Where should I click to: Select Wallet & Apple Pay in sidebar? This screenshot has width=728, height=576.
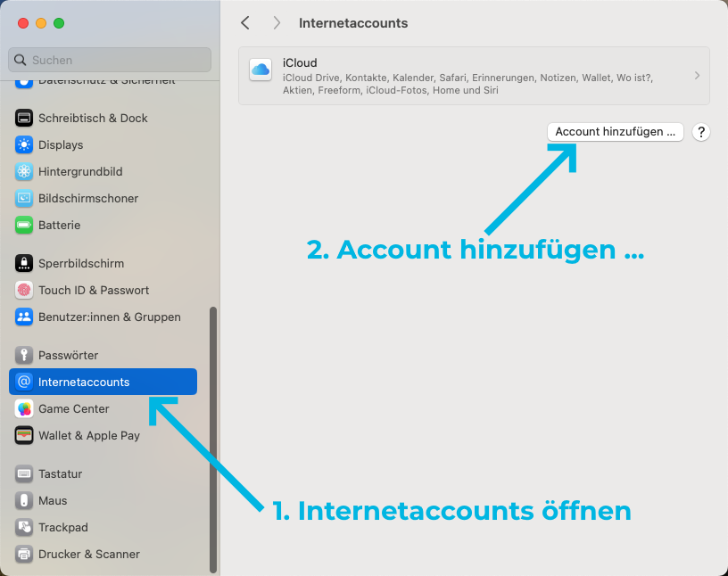pyautogui.click(x=88, y=435)
